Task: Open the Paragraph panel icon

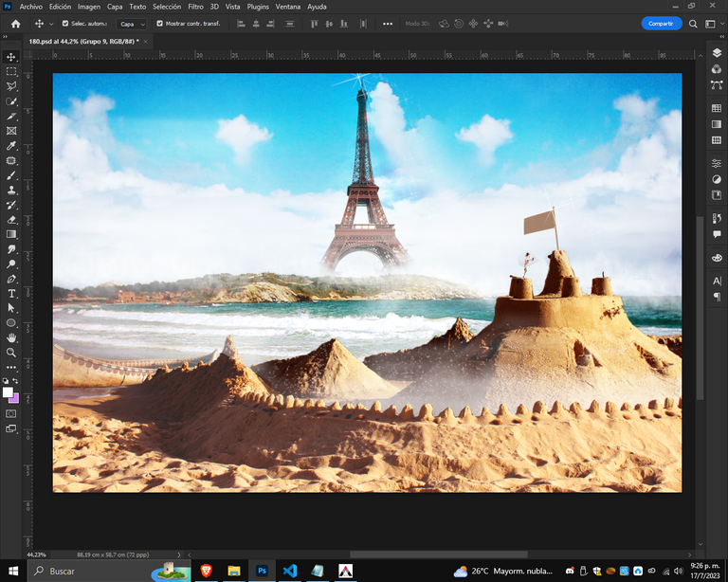Action: click(717, 297)
